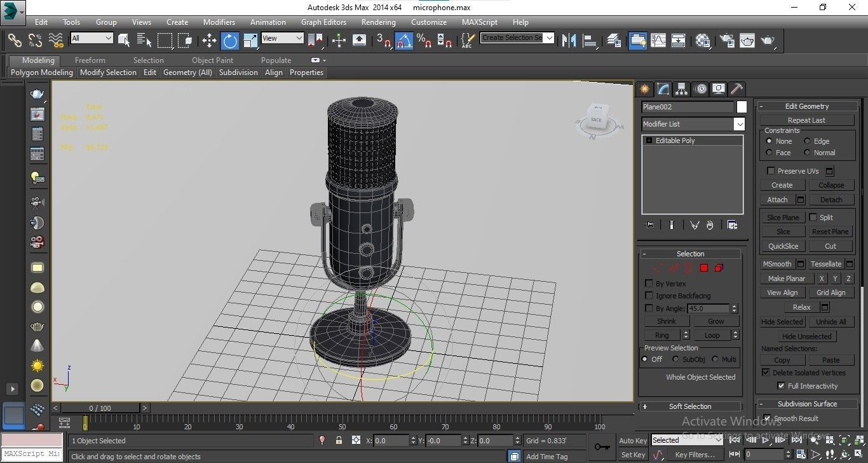This screenshot has height=463, width=868.
Task: Click the Align tool icon
Action: coord(590,40)
